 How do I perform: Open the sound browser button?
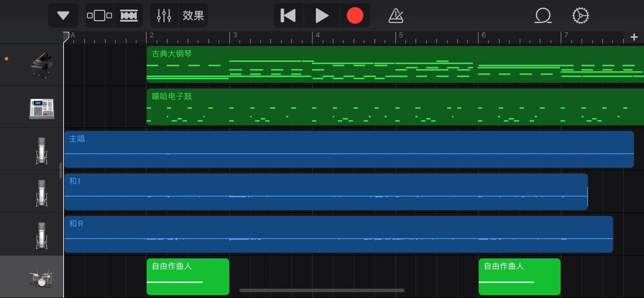click(99, 16)
